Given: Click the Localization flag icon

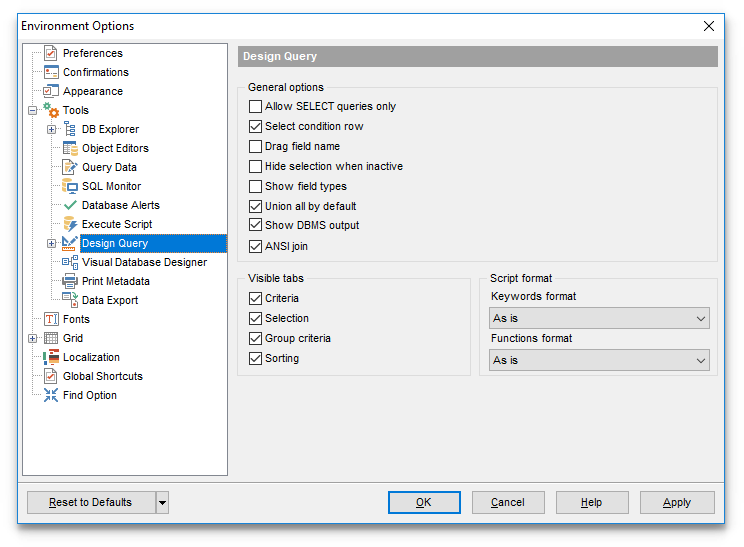Looking at the screenshot, I should [51, 357].
